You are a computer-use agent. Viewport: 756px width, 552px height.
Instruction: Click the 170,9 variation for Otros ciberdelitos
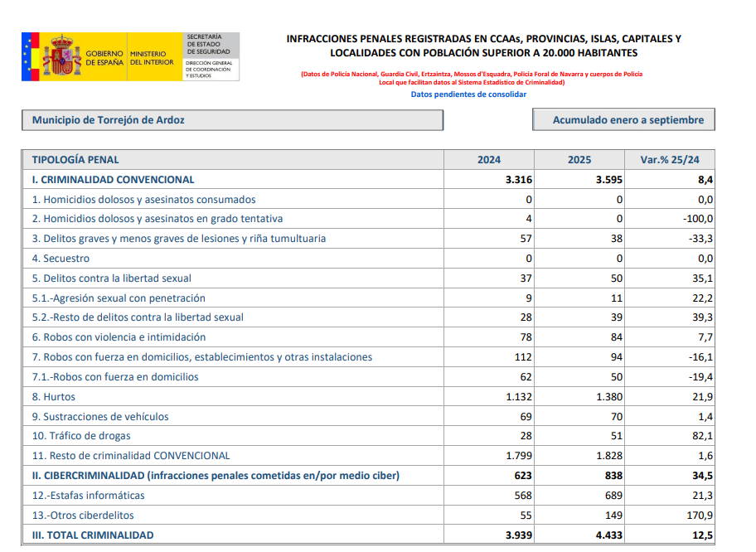click(x=700, y=516)
